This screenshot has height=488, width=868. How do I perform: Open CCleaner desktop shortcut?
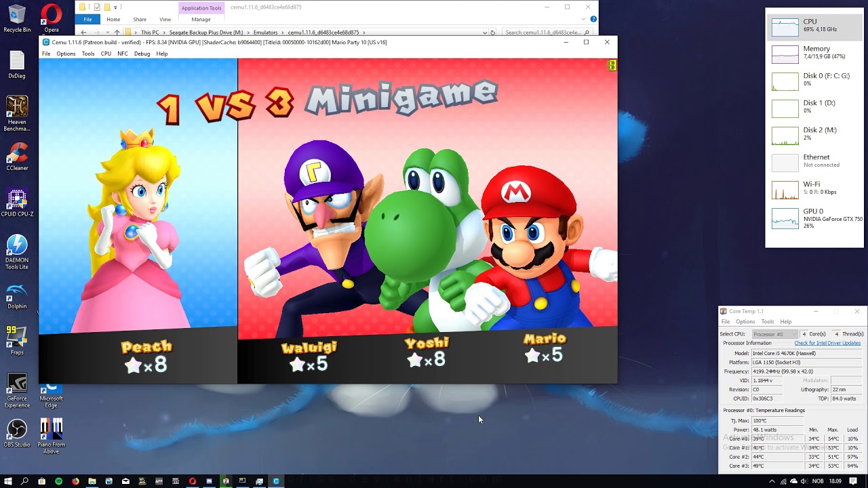[x=17, y=157]
